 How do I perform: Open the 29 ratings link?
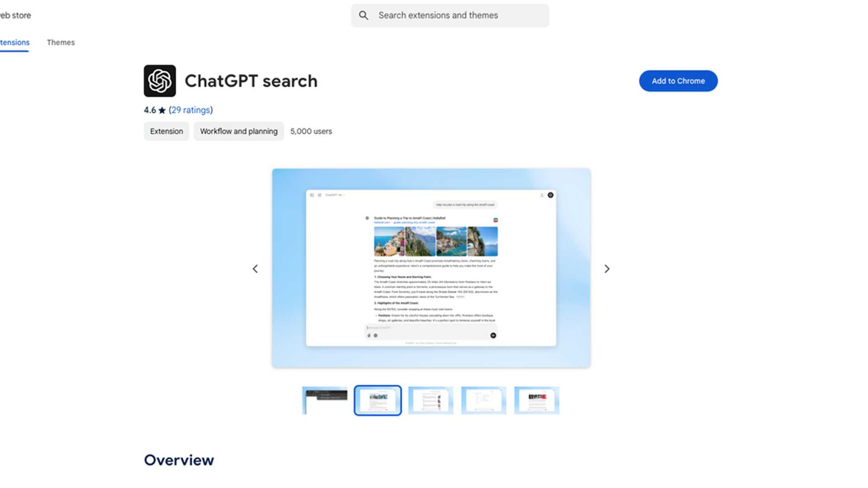click(190, 109)
